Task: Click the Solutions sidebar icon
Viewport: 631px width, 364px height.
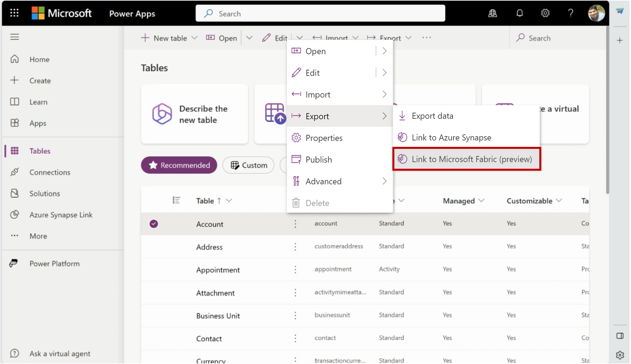Action: (15, 193)
